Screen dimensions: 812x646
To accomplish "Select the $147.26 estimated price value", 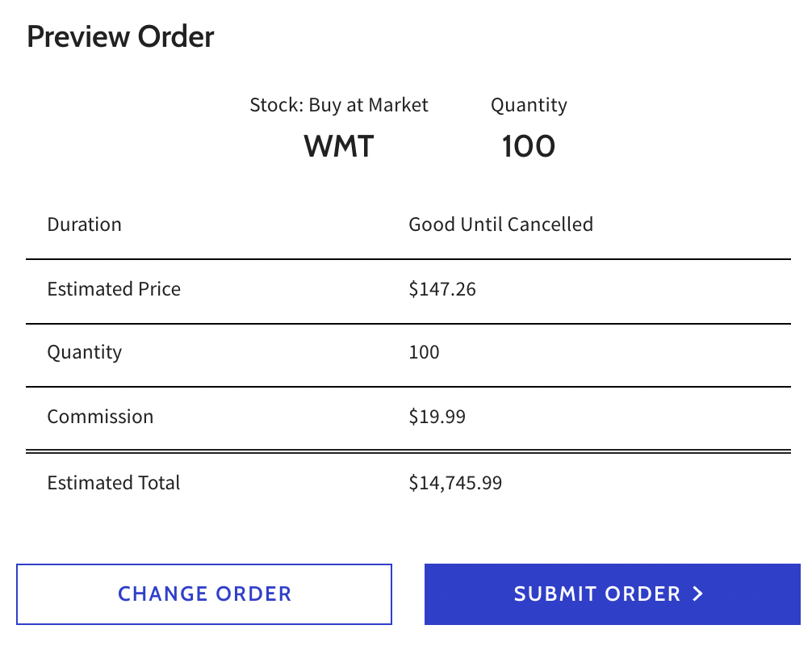I will [442, 289].
